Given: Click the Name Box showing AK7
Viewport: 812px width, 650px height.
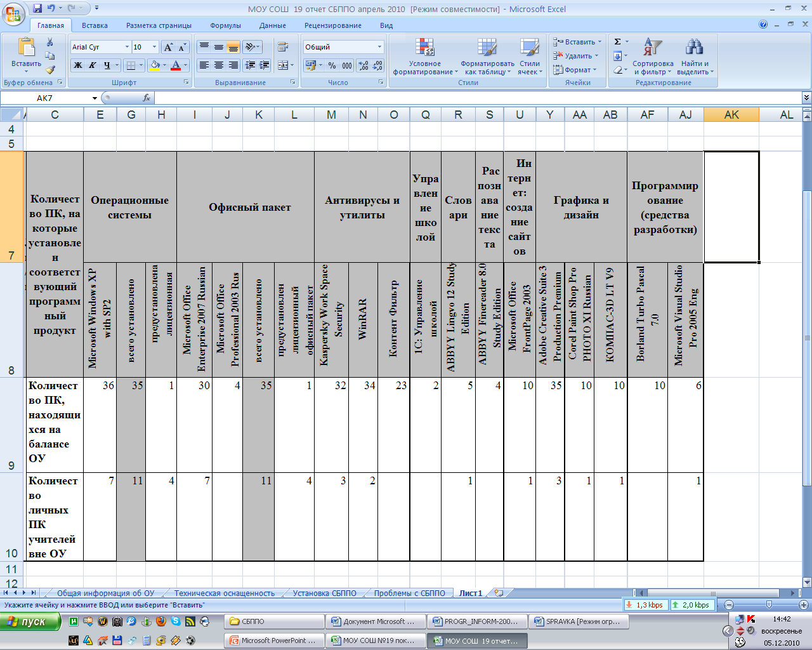Looking at the screenshot, I should 46,98.
